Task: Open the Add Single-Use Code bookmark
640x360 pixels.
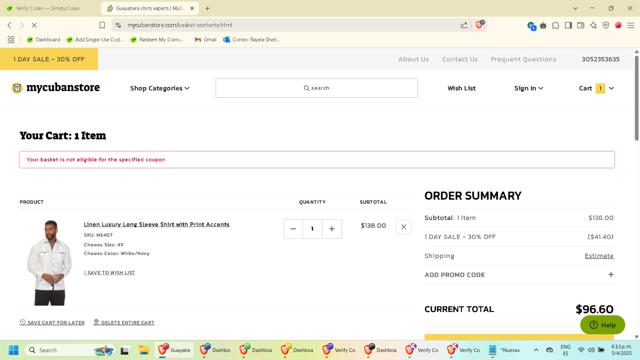Action: pyautogui.click(x=95, y=40)
